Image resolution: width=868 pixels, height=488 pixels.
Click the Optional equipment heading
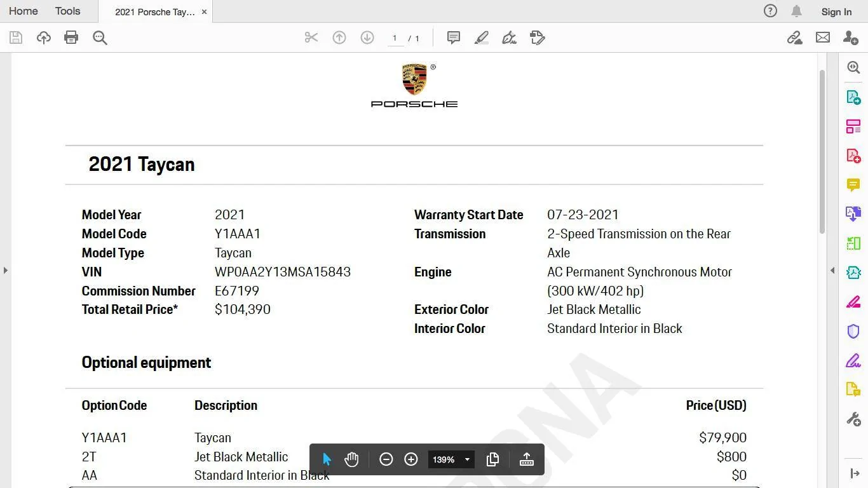point(146,363)
